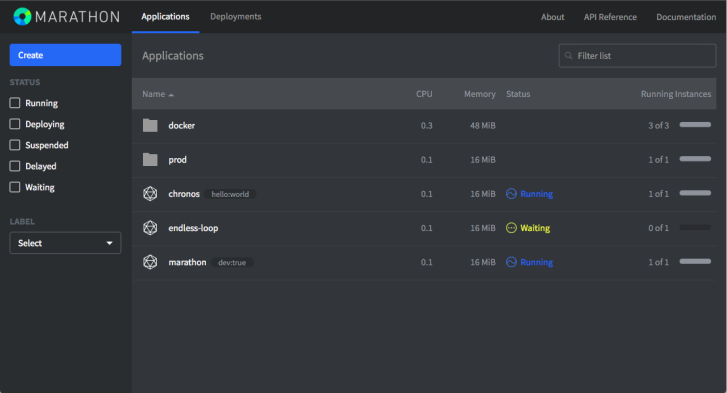Click the hello:world label tag

(230, 194)
